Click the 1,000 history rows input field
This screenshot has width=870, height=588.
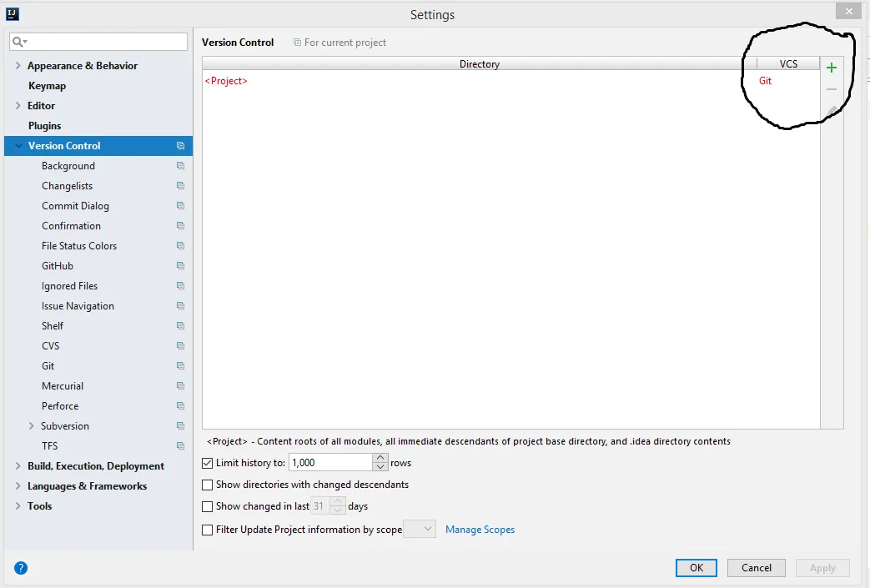tap(330, 463)
